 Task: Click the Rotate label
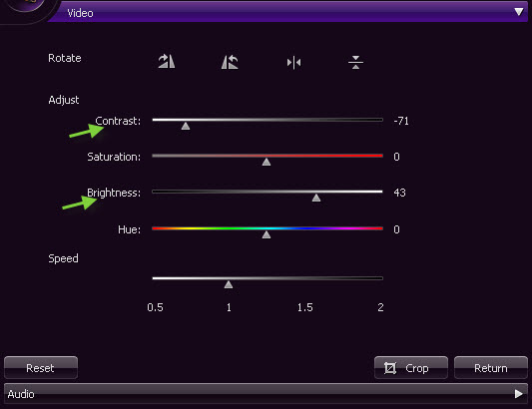(65, 58)
